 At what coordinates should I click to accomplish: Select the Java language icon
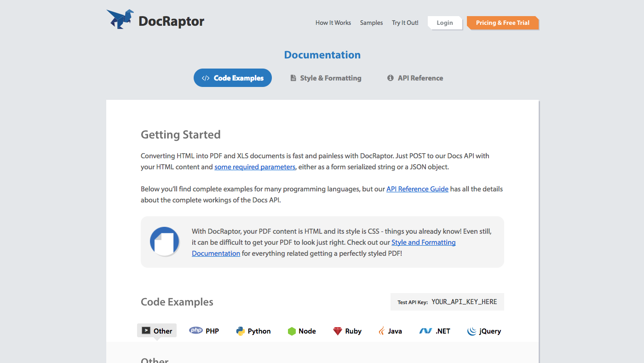tap(383, 330)
